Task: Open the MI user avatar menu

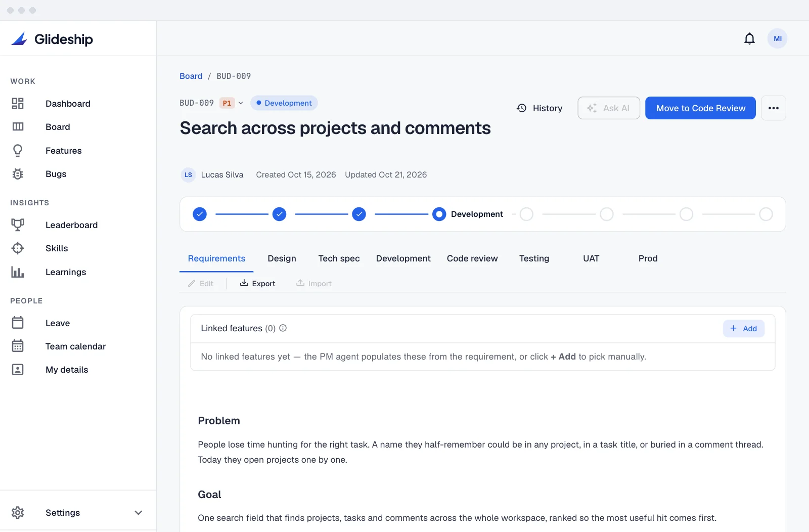Action: (x=777, y=38)
